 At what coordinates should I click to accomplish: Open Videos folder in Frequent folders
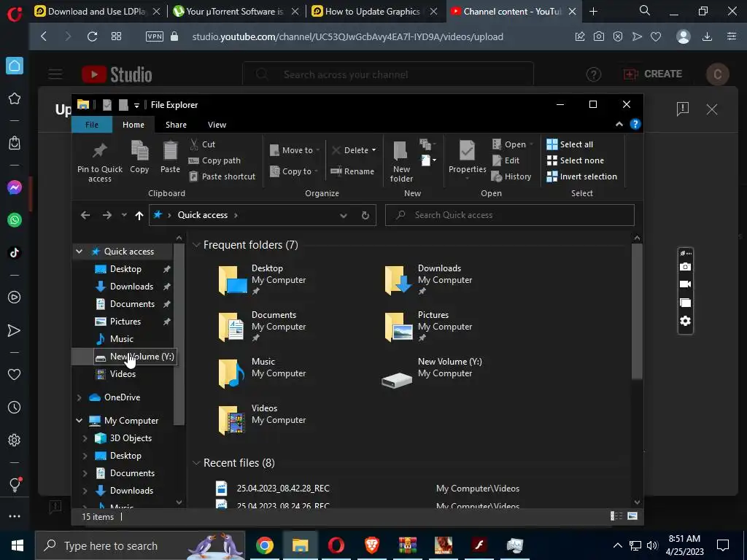tap(262, 419)
